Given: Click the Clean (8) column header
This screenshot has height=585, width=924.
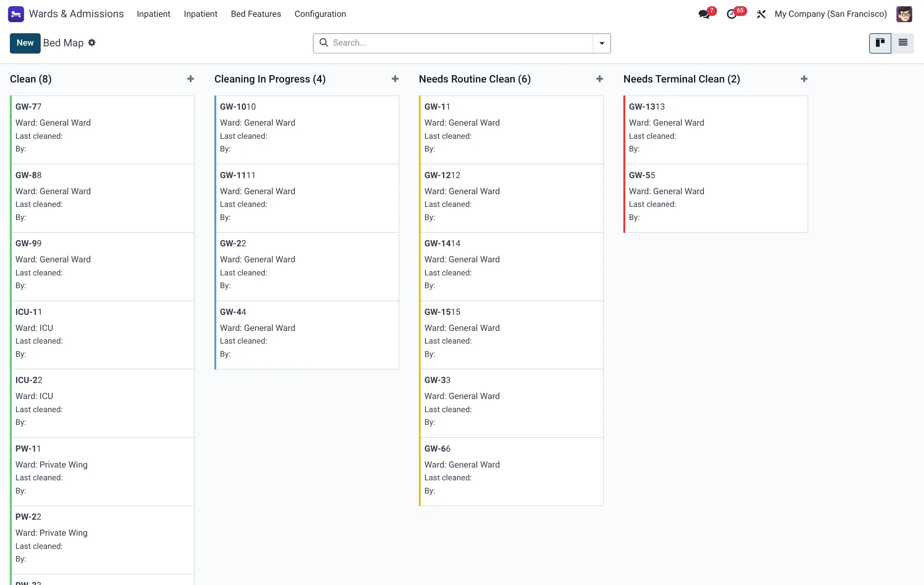Looking at the screenshot, I should pos(31,79).
